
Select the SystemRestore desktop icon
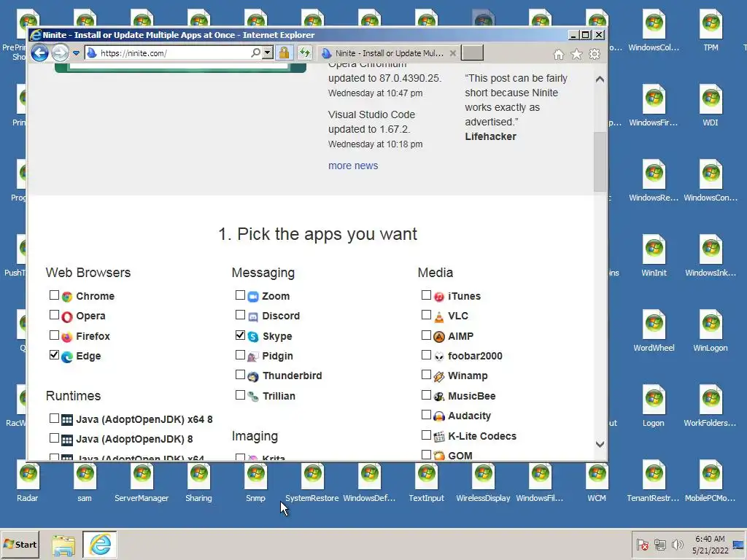(312, 482)
